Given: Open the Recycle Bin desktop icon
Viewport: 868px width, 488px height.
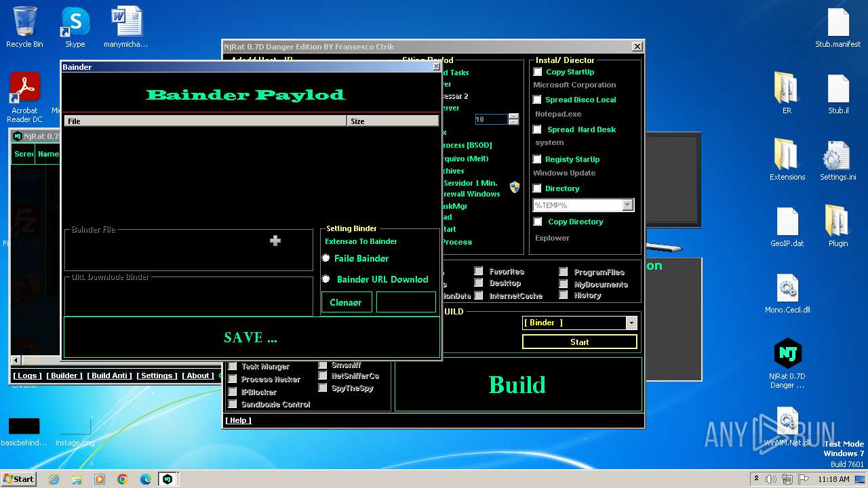Looking at the screenshot, I should click(24, 27).
